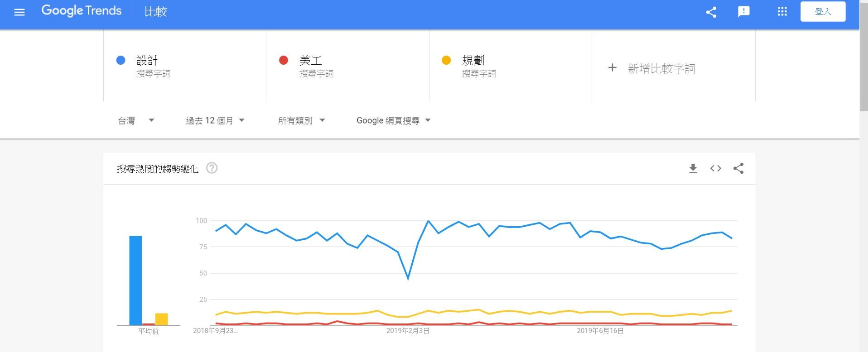
Task: Expand the 台灣 region dropdown
Action: point(136,120)
